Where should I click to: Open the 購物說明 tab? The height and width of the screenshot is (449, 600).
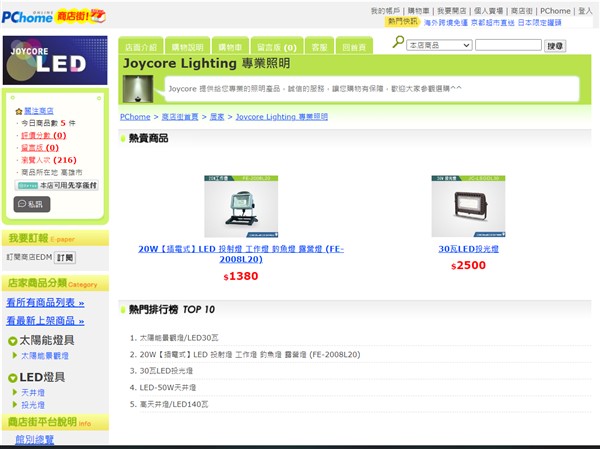188,47
